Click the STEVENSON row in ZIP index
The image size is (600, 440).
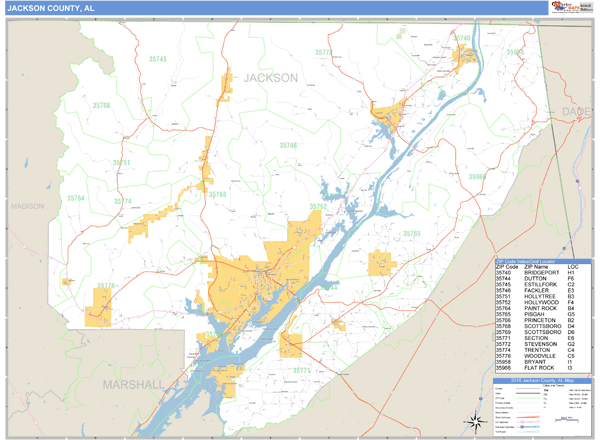543,344
